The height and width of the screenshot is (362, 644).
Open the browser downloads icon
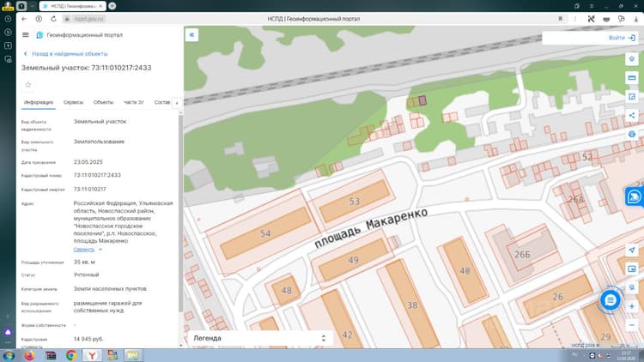click(x=636, y=19)
